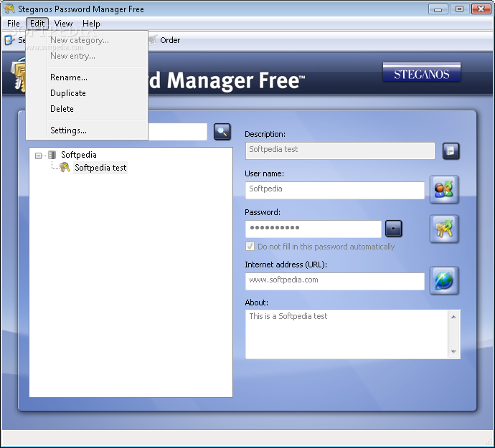The height and width of the screenshot is (448, 495).
Task: Select the Softpedia test tree entry
Action: click(100, 168)
